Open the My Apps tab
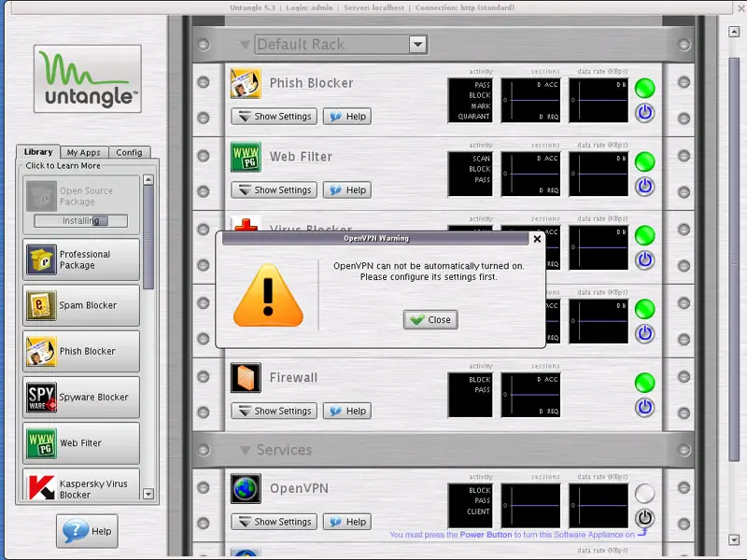 tap(84, 152)
